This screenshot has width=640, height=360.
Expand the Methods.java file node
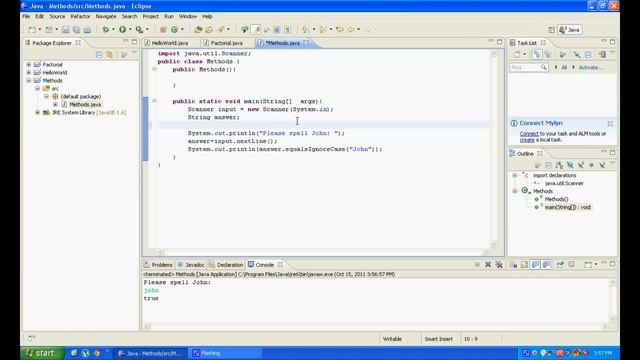pos(56,104)
